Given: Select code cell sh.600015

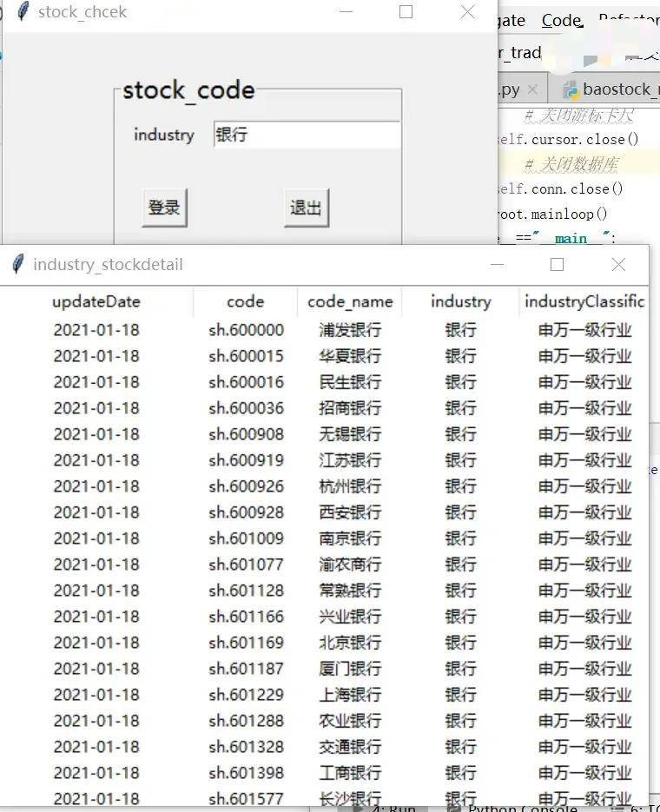Looking at the screenshot, I should click(x=246, y=356).
